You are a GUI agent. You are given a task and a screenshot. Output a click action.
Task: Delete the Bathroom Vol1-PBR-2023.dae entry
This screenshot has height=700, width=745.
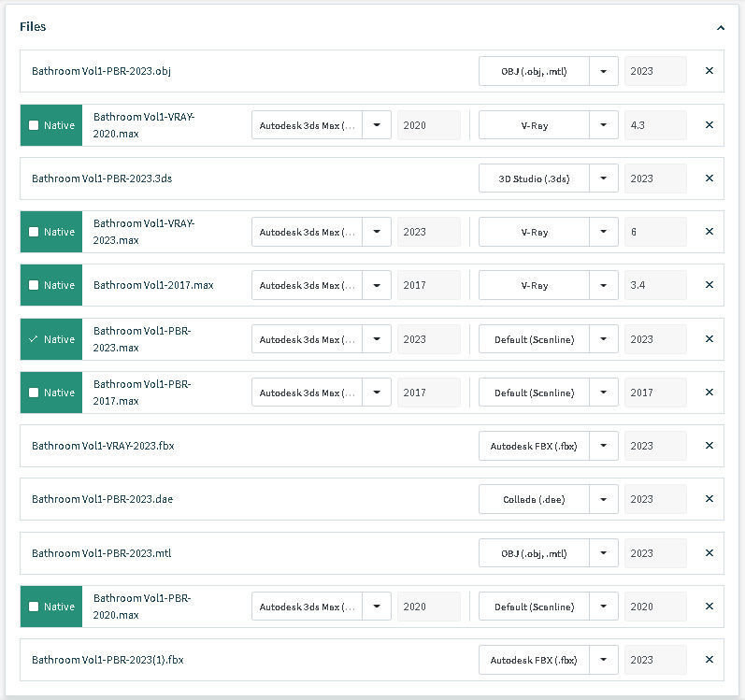pyautogui.click(x=709, y=499)
